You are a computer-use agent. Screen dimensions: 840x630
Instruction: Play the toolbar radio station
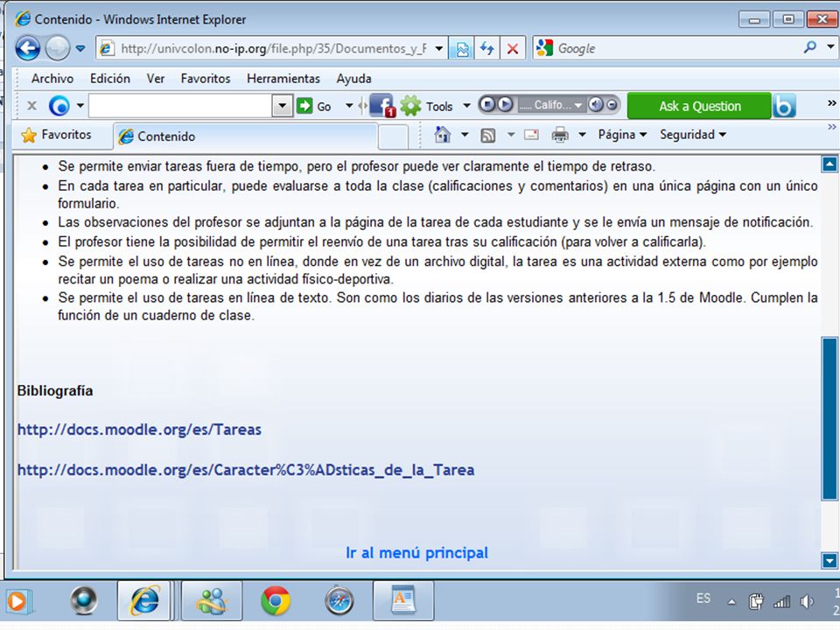click(x=505, y=104)
